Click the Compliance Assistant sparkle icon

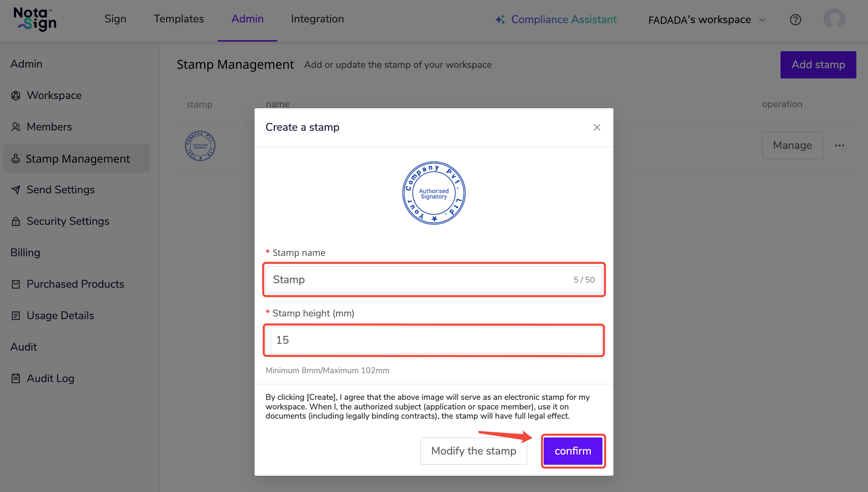pyautogui.click(x=500, y=20)
